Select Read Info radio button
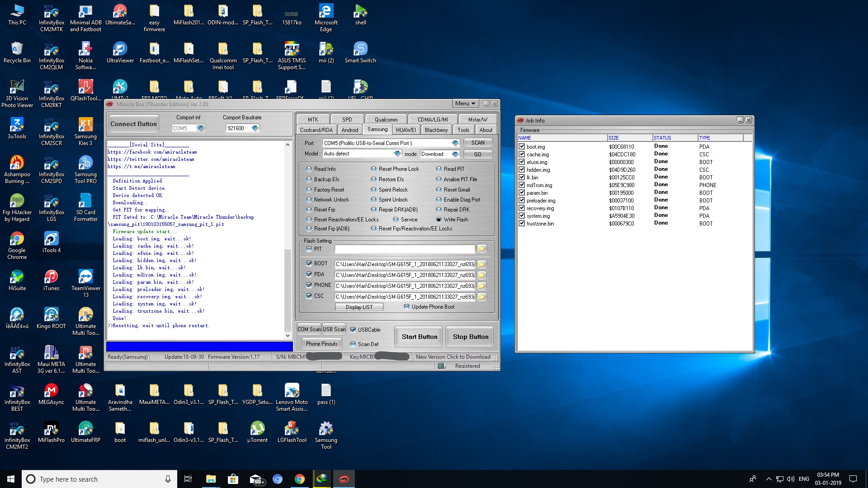 309,169
